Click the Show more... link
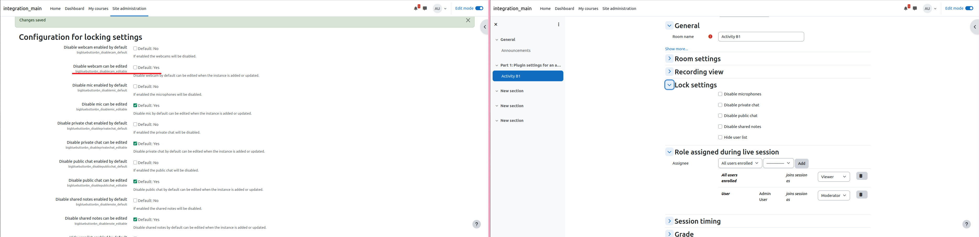The width and height of the screenshot is (980, 237). pos(676,49)
